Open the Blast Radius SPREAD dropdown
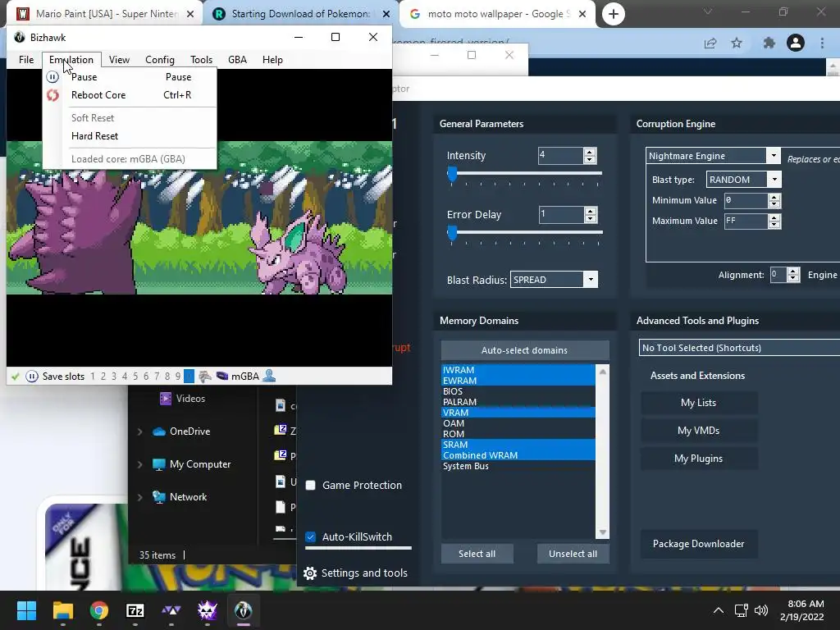Viewport: 840px width, 630px height. (591, 280)
